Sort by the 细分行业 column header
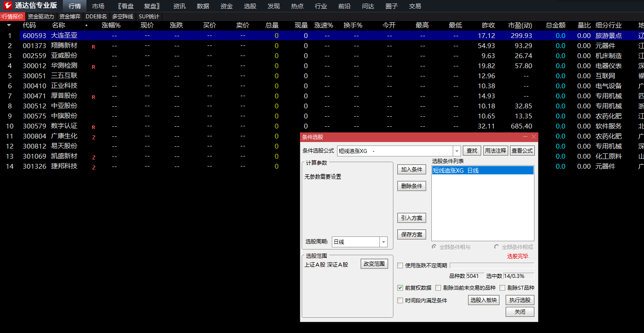The height and width of the screenshot is (333, 644). (x=609, y=25)
